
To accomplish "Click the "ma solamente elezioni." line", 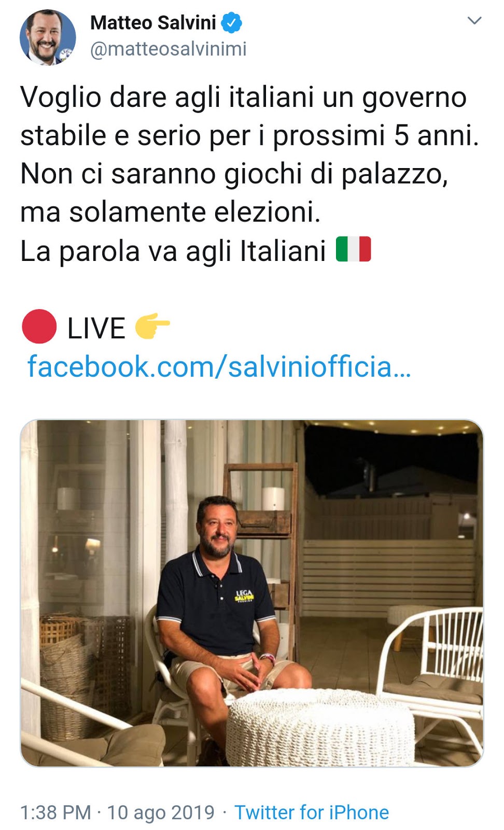I will tap(171, 213).
